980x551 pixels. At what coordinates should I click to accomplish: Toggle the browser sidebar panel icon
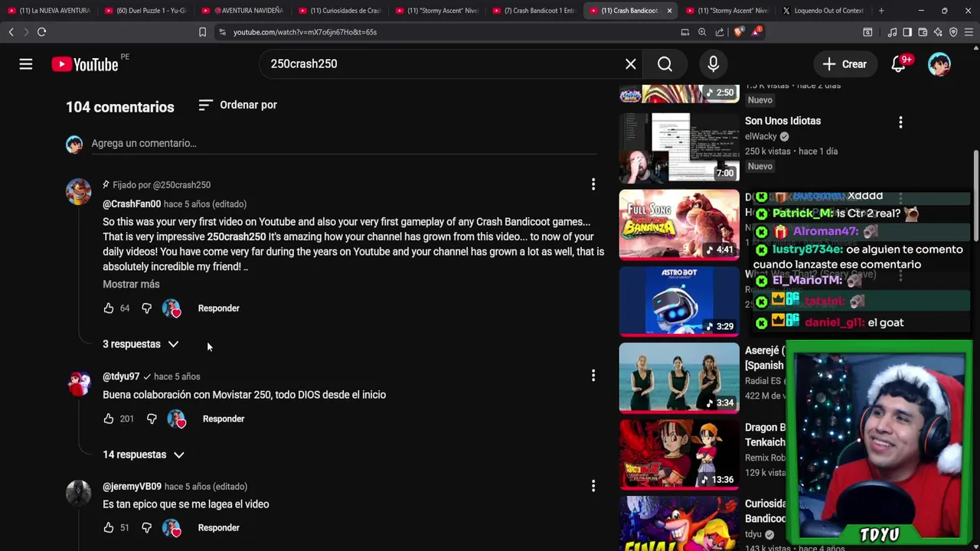pyautogui.click(x=907, y=32)
